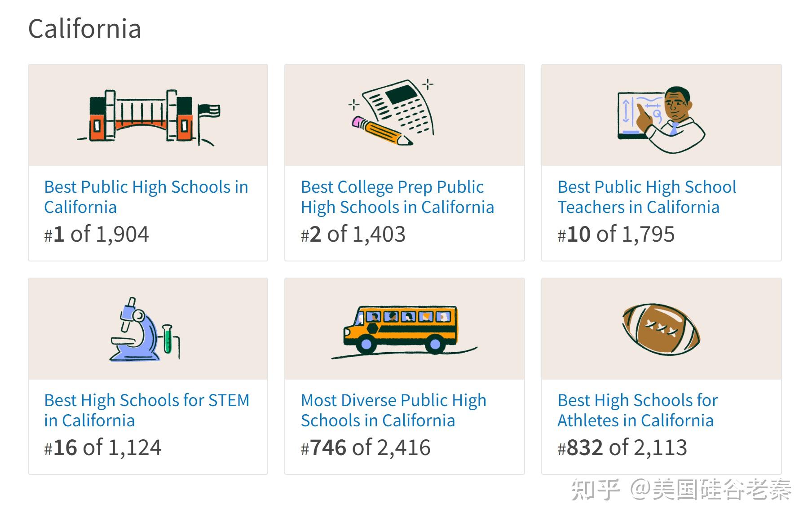Viewport: 812px width, 522px height.
Task: Click the Zhihu watermark at bottom right
Action: click(680, 490)
